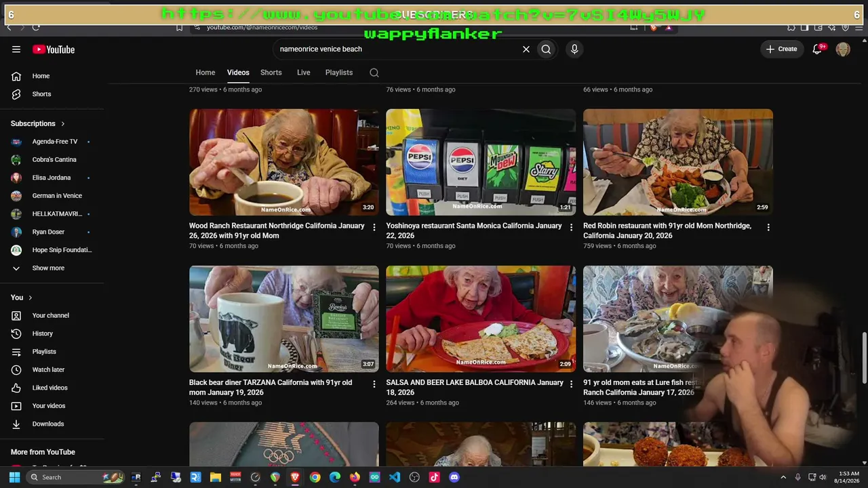Click the Windows taskbar Search box
The width and height of the screenshot is (868, 488).
pos(76,477)
